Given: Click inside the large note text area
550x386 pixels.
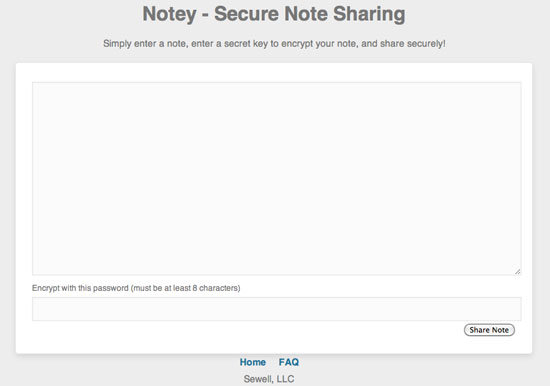Looking at the screenshot, I should pyautogui.click(x=276, y=178).
